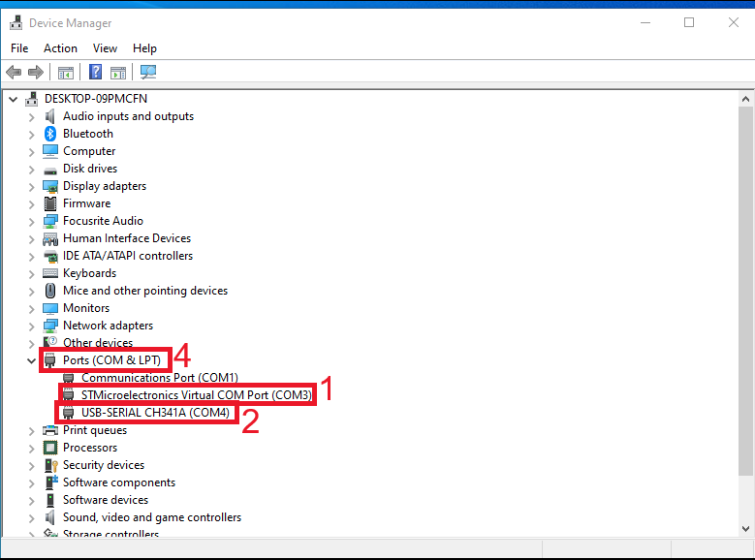Expand the Print queues node arrow
Screen dimensions: 755x560
pos(31,431)
